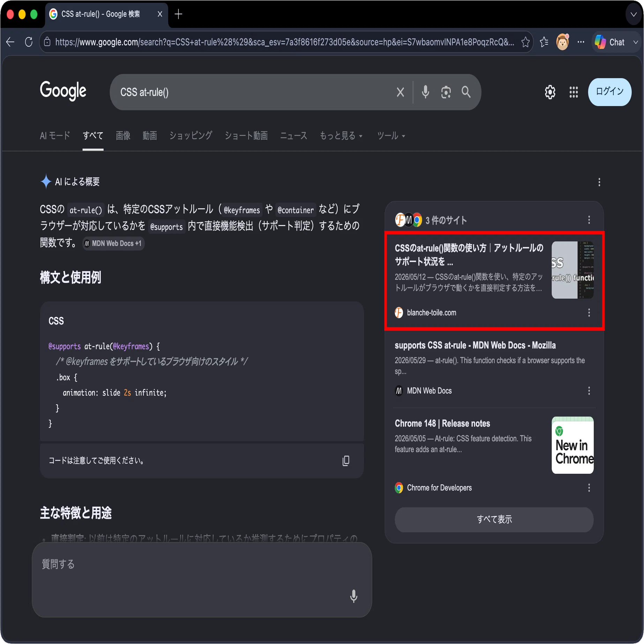Select the すべて tab
The width and height of the screenshot is (644, 644).
point(93,136)
